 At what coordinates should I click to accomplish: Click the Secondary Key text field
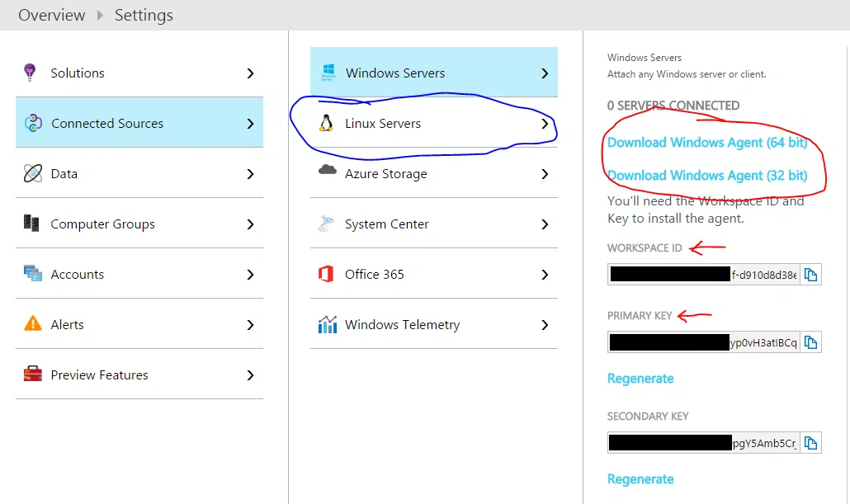click(x=704, y=443)
